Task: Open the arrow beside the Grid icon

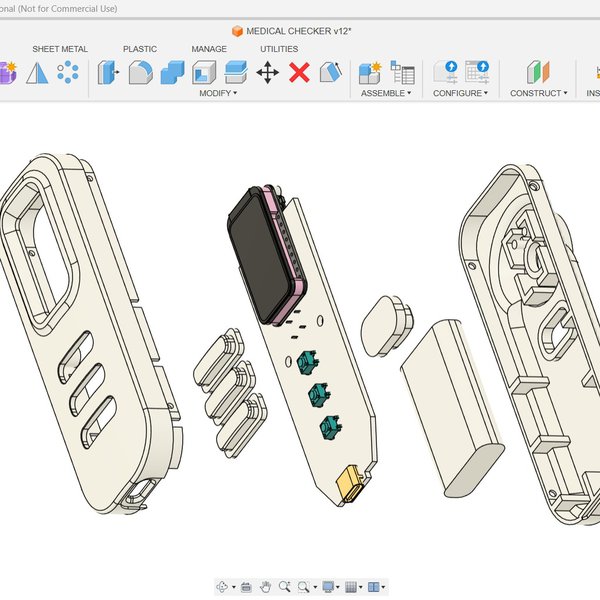Action: click(360, 587)
